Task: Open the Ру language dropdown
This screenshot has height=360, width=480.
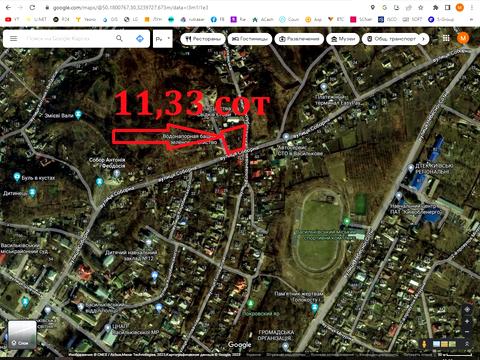Action: (x=163, y=39)
